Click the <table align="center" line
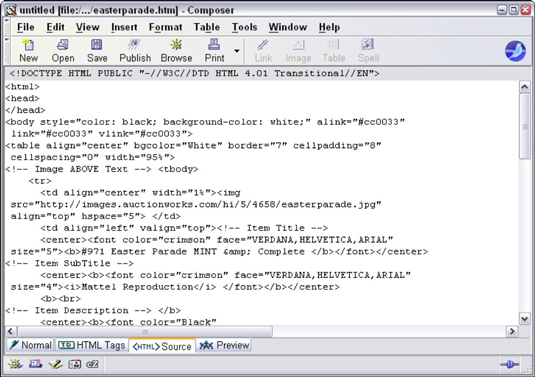Screen dimensions: 535x377 (x=193, y=146)
